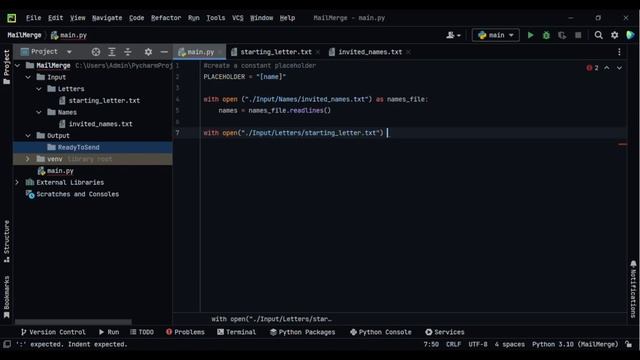The width and height of the screenshot is (640, 360).
Task: Toggle tool window bars icon in status bar
Action: pyautogui.click(x=7, y=344)
